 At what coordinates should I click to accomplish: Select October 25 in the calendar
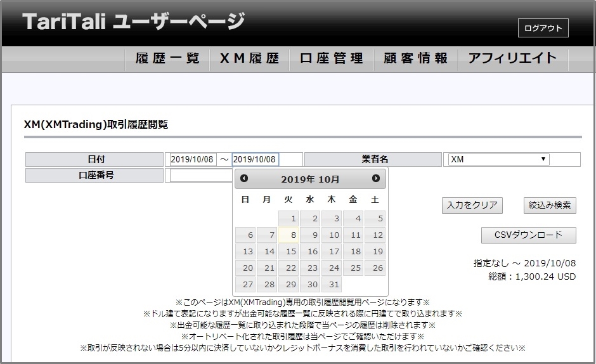pos(353,268)
